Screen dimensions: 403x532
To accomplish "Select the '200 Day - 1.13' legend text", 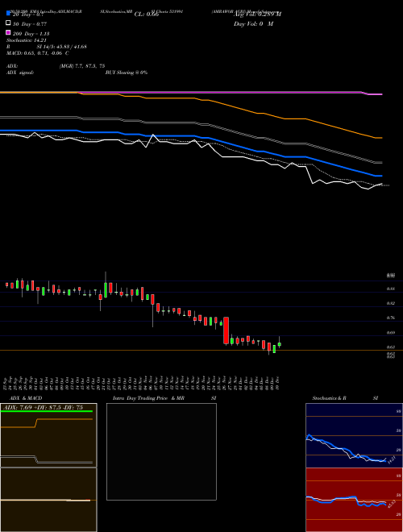I will 31,34.
